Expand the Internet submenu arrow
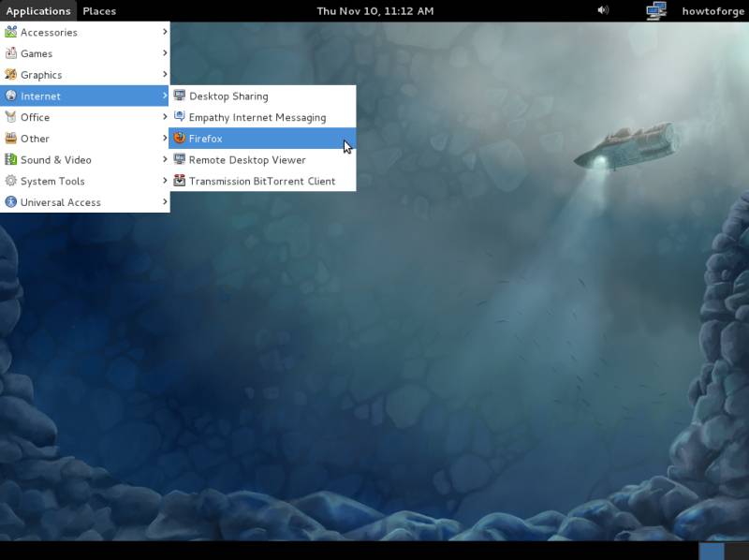This screenshot has width=749, height=560. coord(165,96)
